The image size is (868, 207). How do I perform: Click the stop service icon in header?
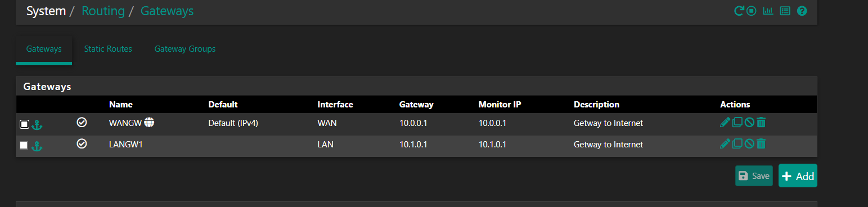[x=752, y=11]
